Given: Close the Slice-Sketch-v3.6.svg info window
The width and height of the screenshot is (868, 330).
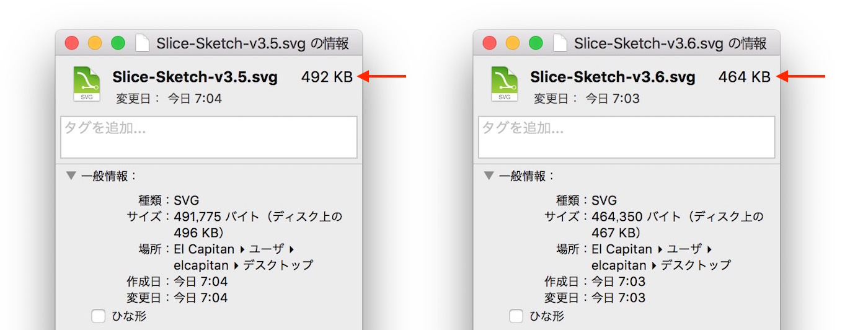Looking at the screenshot, I should click(490, 43).
